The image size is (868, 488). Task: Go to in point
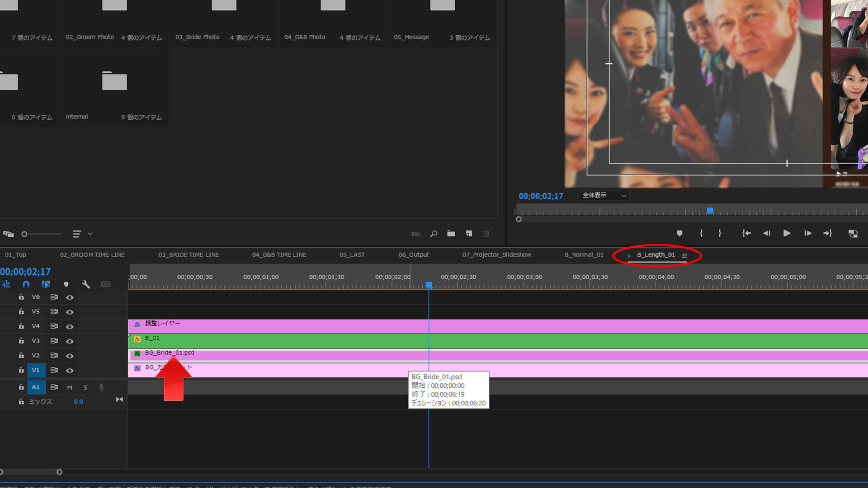746,233
